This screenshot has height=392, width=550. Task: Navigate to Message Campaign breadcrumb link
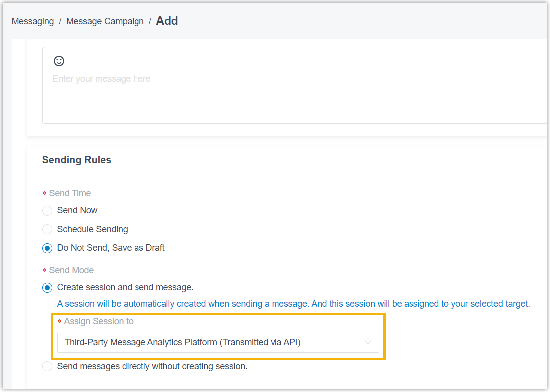click(105, 21)
